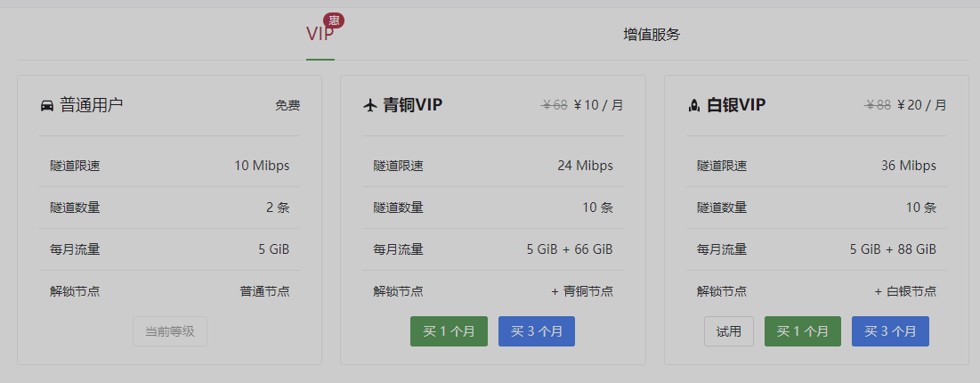Click the 36 Mibps speed value

909,166
